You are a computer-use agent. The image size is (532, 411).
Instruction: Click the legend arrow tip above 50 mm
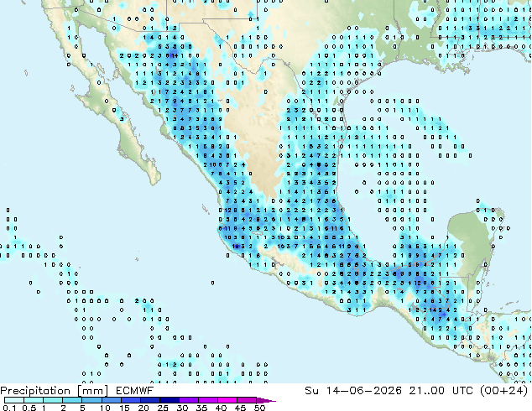coord(266,401)
